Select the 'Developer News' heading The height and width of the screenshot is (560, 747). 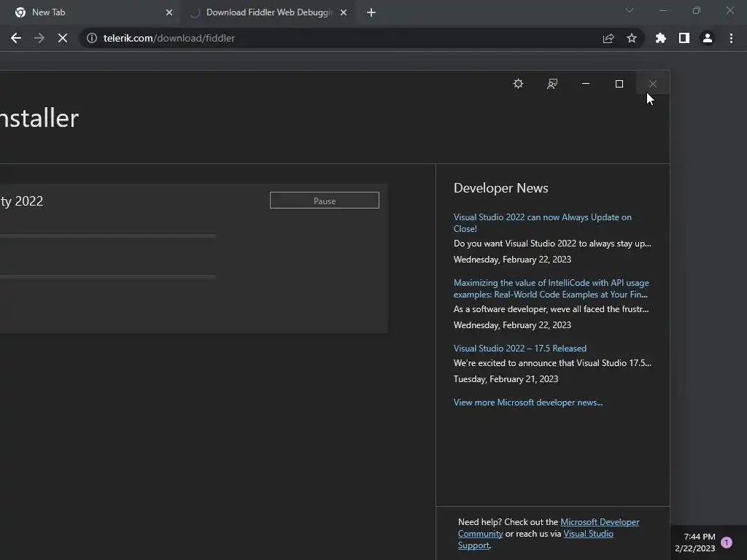pos(500,188)
